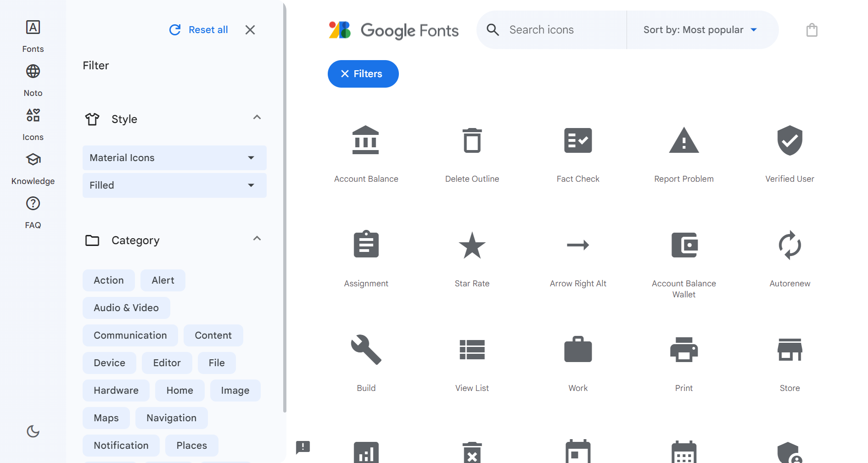Toggle the Editor category chip

167,363
